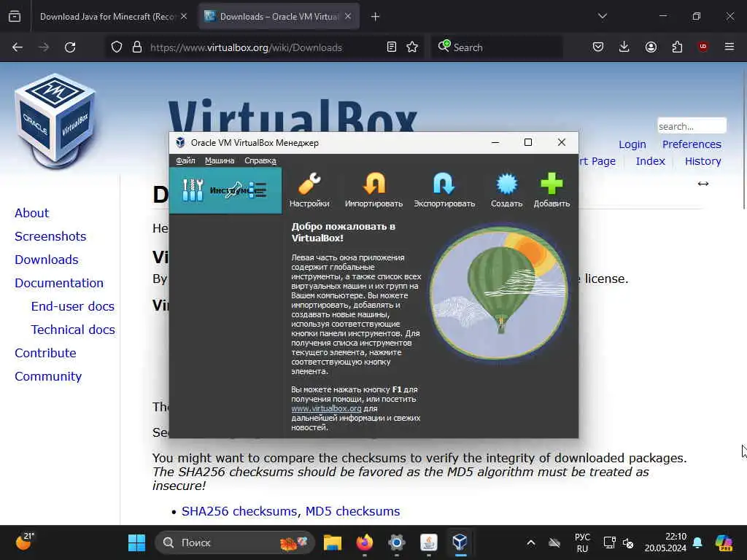Reload the current page
This screenshot has width=747, height=560.
point(70,47)
